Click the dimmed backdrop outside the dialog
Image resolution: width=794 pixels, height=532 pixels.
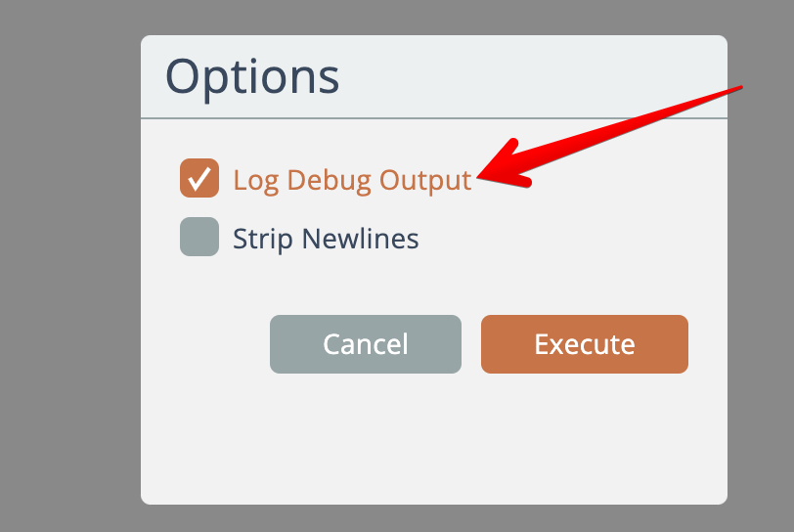coord(68,293)
